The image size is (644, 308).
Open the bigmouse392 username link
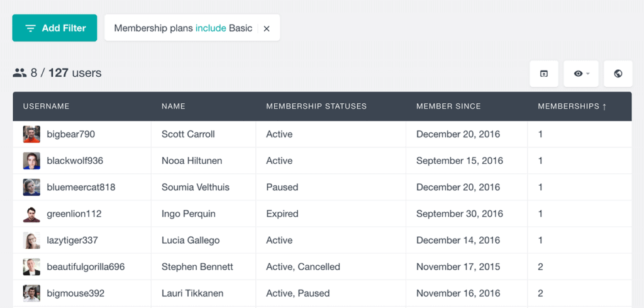pyautogui.click(x=75, y=293)
